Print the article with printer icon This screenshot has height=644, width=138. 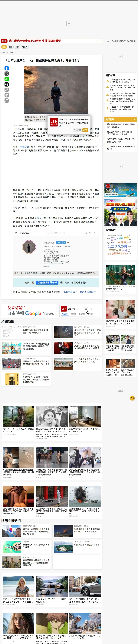(7, 95)
